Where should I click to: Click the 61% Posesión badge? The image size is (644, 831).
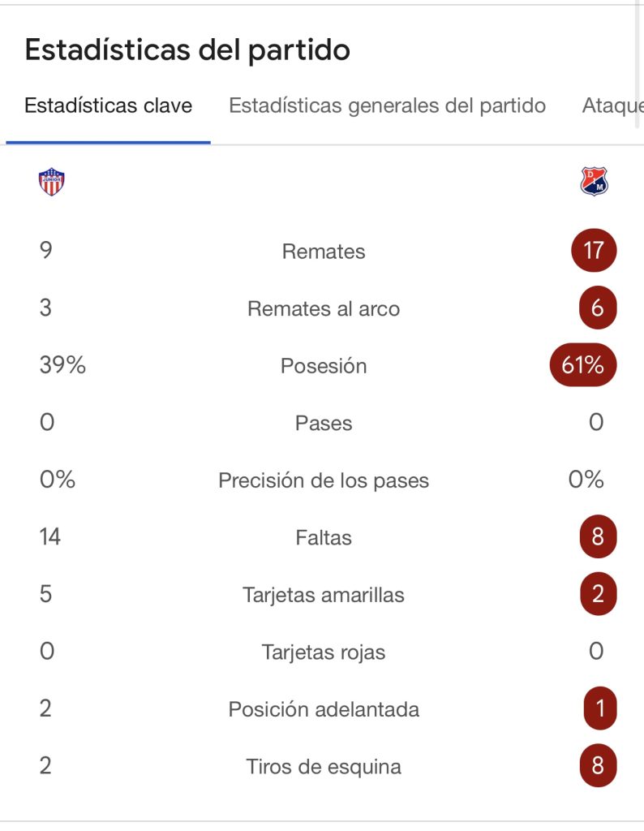pos(583,365)
